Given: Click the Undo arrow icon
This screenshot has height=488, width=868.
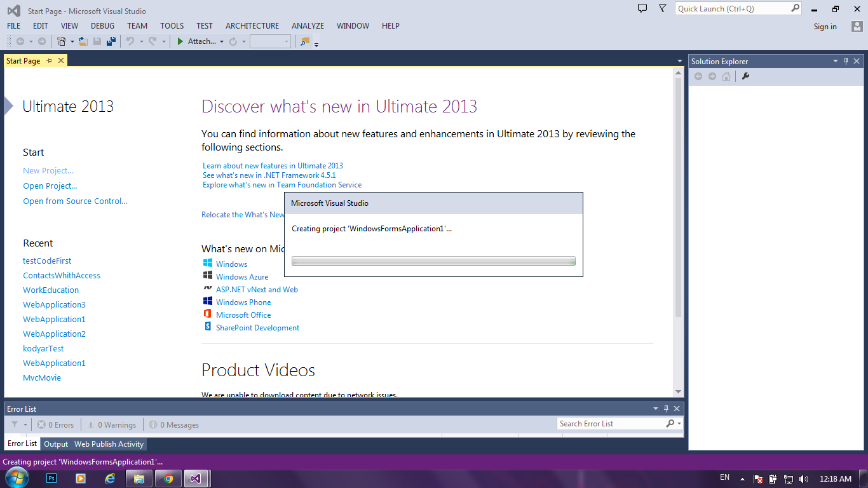Looking at the screenshot, I should [x=130, y=41].
